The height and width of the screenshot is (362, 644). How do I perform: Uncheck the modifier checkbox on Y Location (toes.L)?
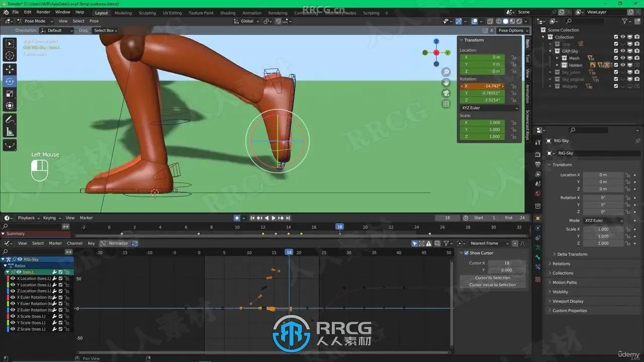60,285
